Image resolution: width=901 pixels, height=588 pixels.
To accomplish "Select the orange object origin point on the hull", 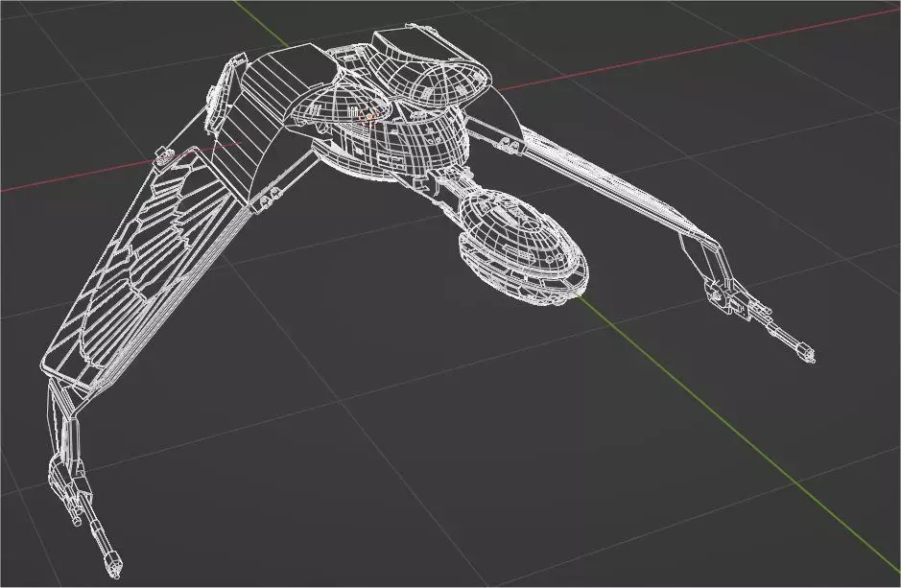I will point(368,117).
